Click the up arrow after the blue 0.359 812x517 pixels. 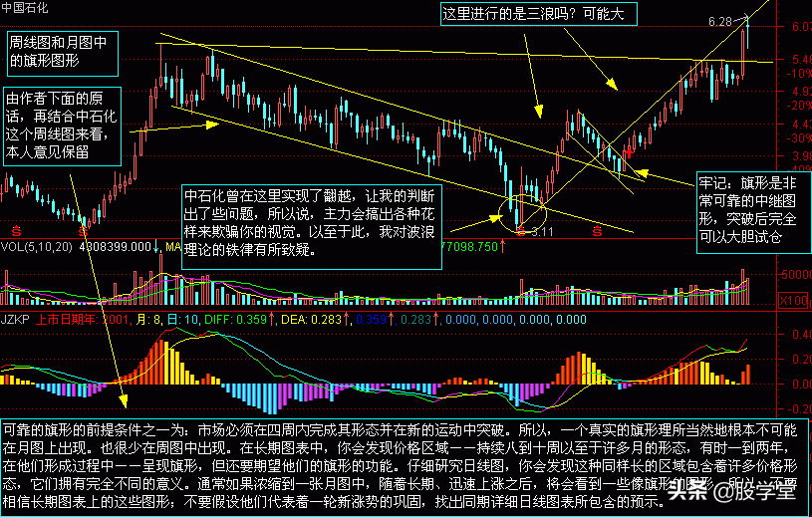[x=391, y=320]
